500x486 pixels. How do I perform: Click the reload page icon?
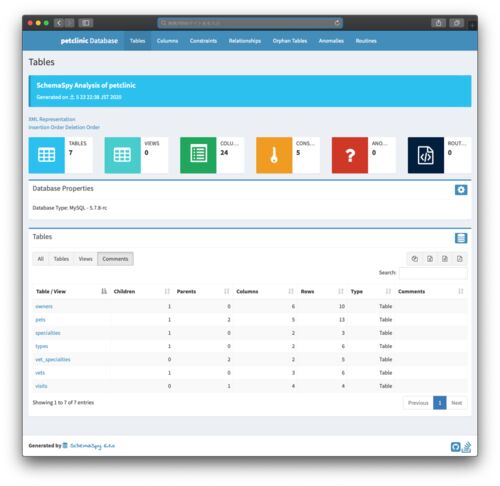[337, 23]
